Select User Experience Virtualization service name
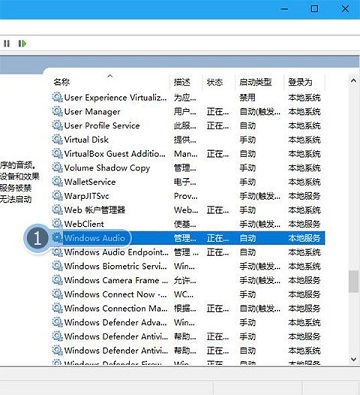The width and height of the screenshot is (360, 395). point(115,97)
